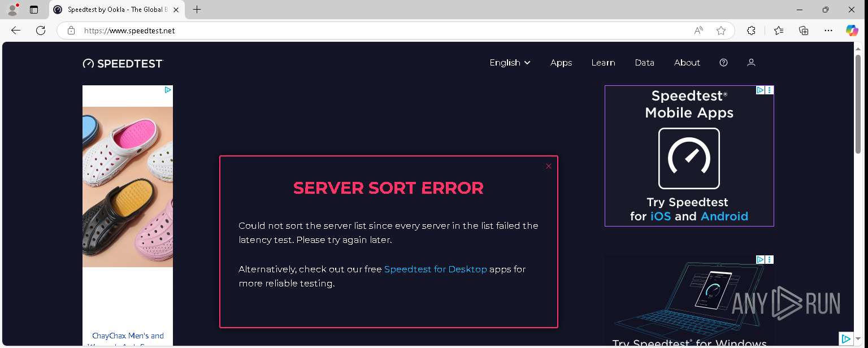This screenshot has width=868, height=348.
Task: Open the tab actions menu
Action: pos(34,10)
